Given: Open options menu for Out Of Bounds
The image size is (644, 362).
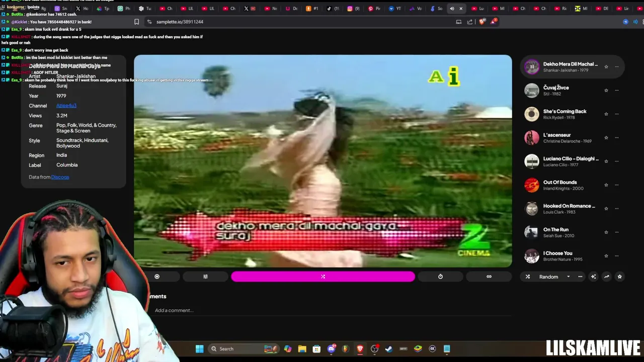Looking at the screenshot, I should click(617, 185).
